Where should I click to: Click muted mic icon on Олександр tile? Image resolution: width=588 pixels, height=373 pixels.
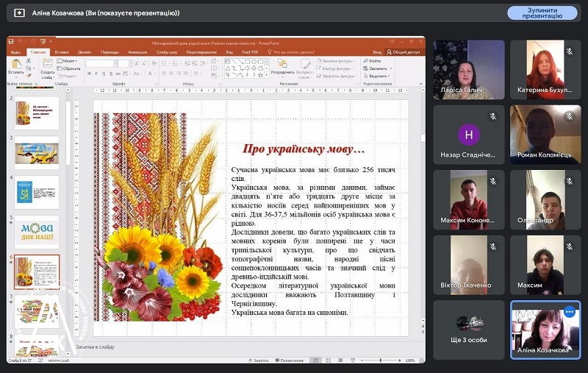pyautogui.click(x=570, y=181)
